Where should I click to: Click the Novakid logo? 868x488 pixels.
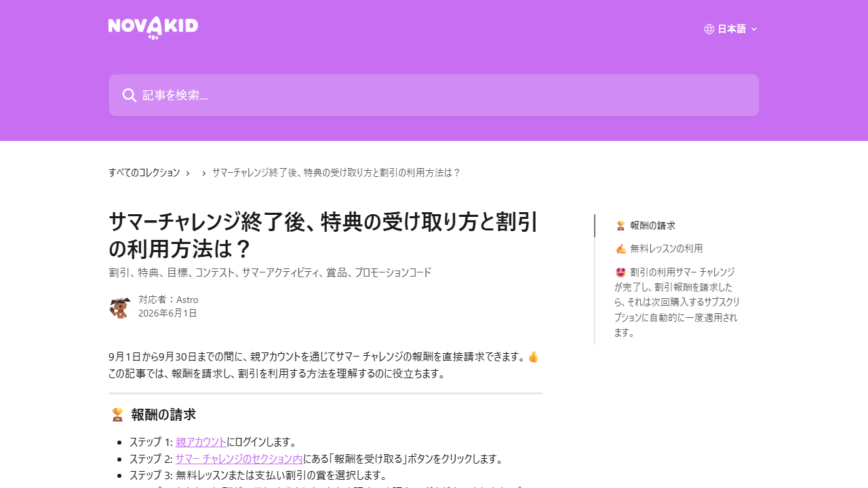153,28
